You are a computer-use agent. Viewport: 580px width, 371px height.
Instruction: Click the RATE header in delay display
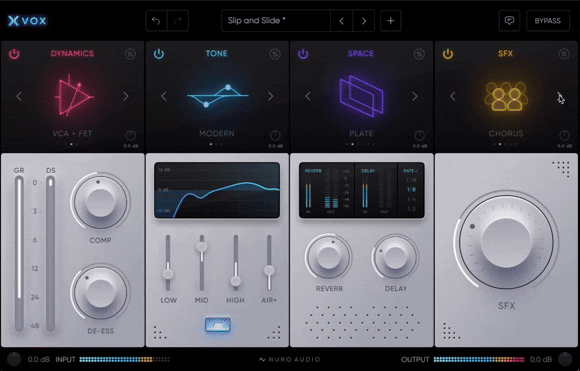(x=410, y=171)
